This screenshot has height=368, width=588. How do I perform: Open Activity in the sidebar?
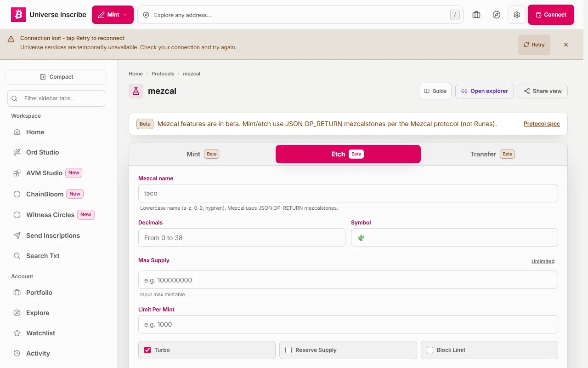pos(56,353)
